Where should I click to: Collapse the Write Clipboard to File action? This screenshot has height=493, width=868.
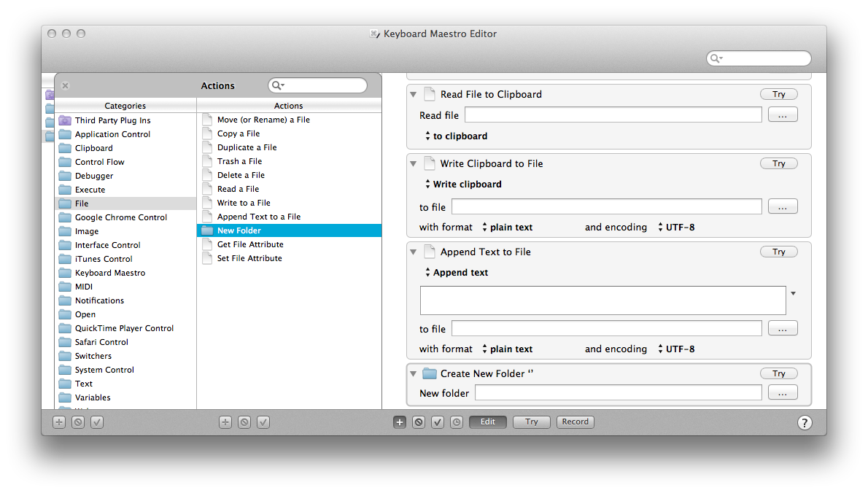[413, 164]
